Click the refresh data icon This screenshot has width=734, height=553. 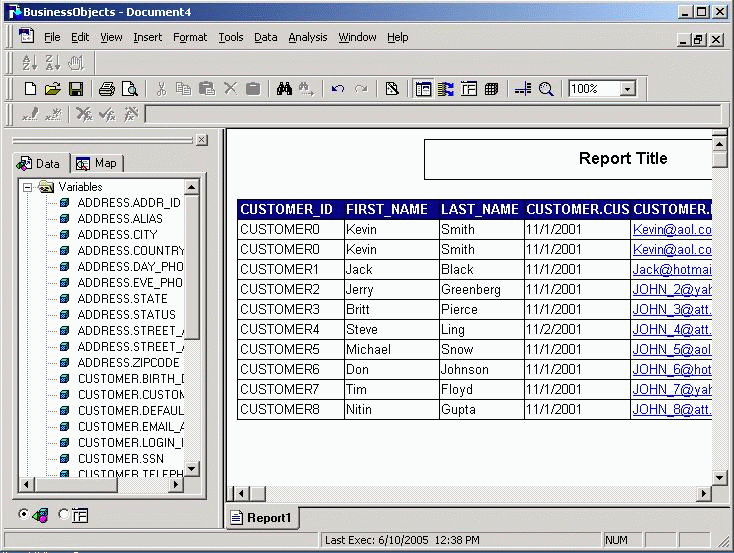446,88
